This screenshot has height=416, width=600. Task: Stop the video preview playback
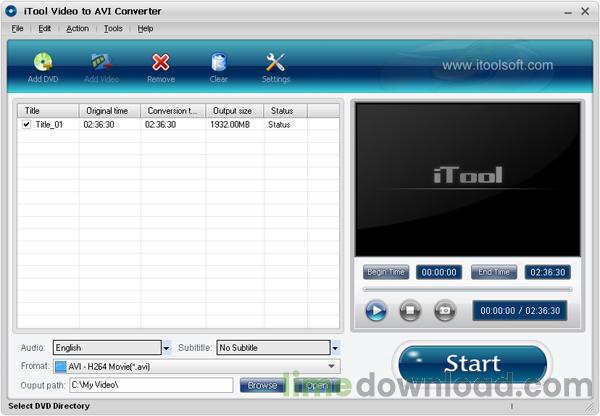(410, 310)
